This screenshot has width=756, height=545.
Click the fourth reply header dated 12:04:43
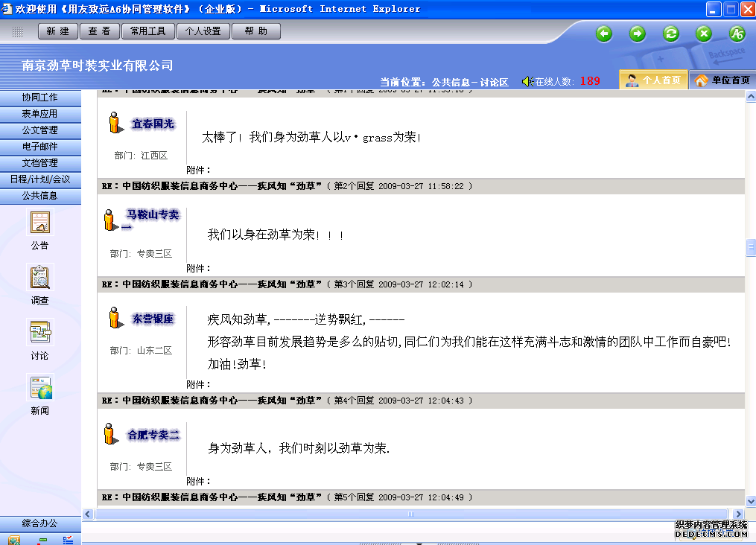tap(421, 401)
